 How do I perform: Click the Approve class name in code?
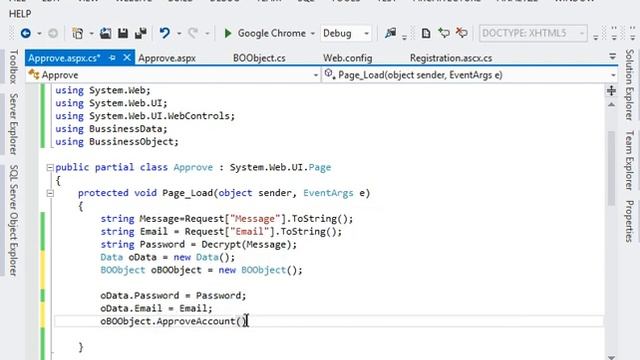[x=193, y=167]
